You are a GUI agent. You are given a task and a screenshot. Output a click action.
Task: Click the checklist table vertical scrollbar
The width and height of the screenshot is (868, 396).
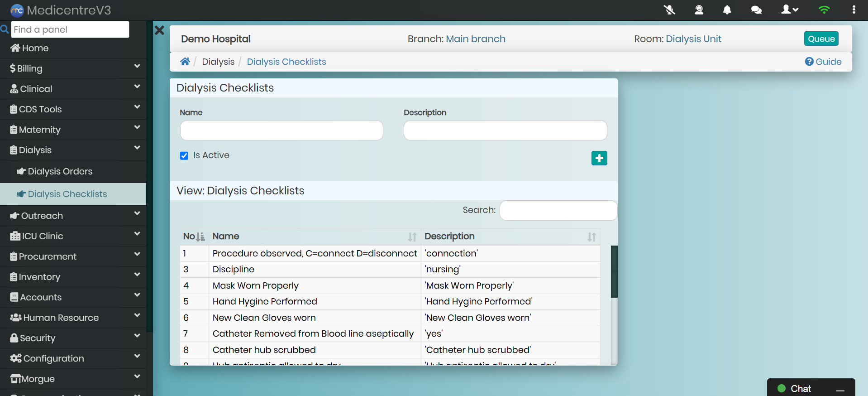tap(614, 272)
